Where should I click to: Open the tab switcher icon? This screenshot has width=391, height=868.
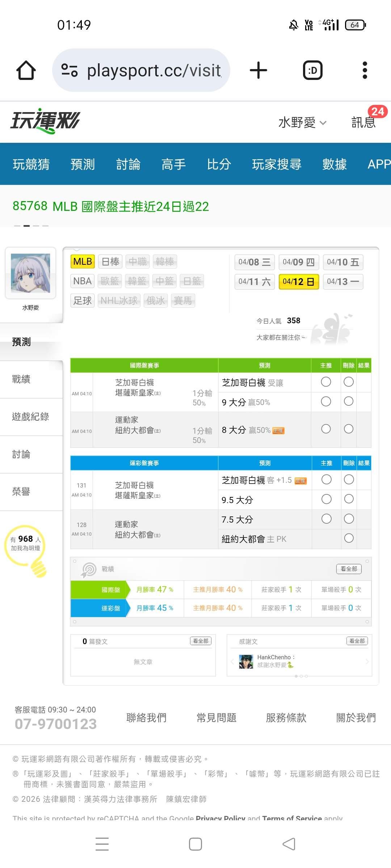(312, 70)
